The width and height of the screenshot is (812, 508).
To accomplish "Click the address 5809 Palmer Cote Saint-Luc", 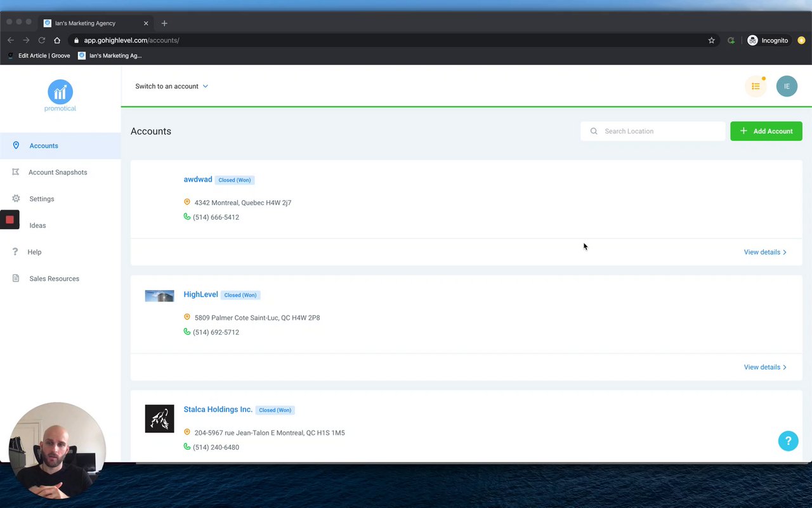I will [257, 317].
